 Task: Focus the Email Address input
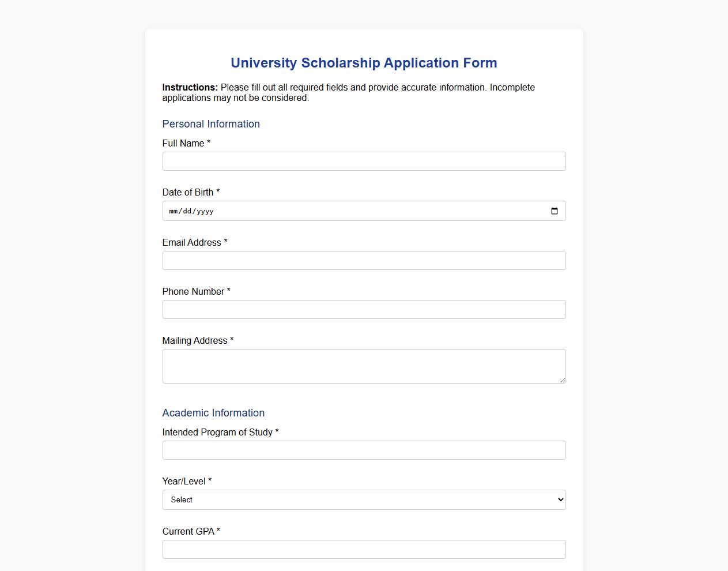point(363,260)
